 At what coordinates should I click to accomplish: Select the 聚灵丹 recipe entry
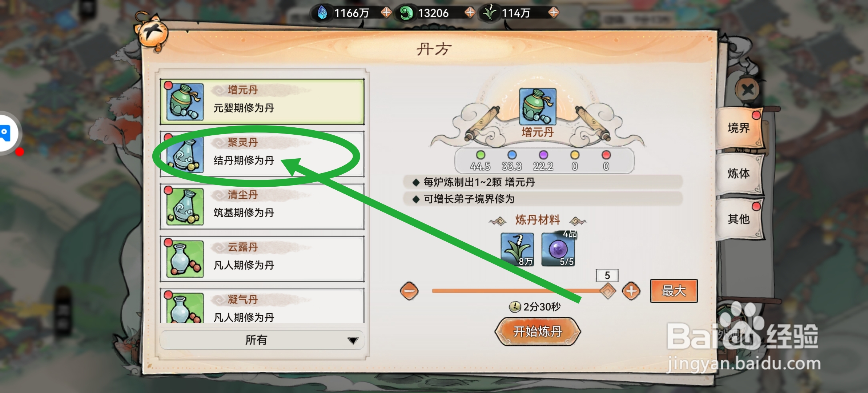pos(262,154)
